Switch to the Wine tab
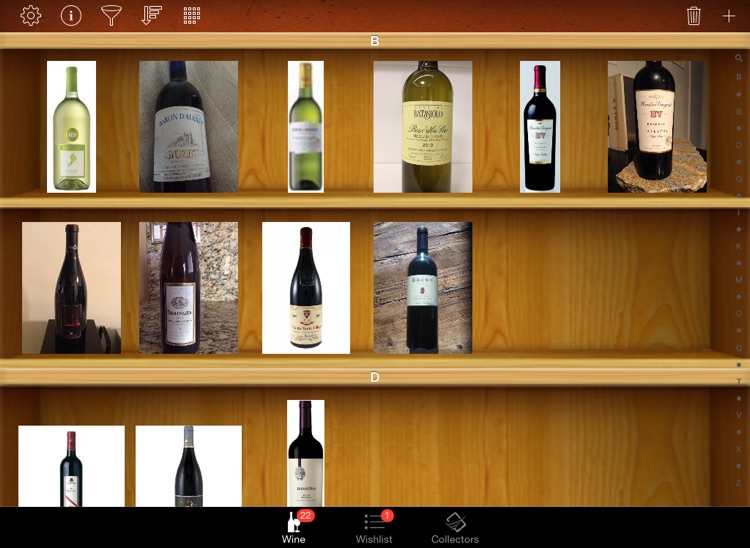750x548 pixels. pos(294,528)
